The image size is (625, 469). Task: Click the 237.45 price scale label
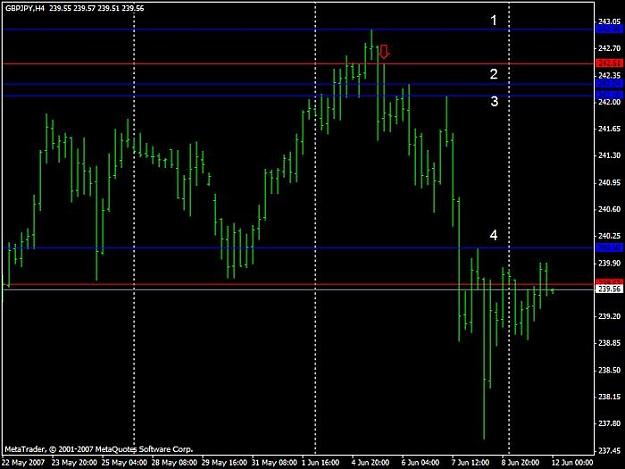tap(609, 451)
